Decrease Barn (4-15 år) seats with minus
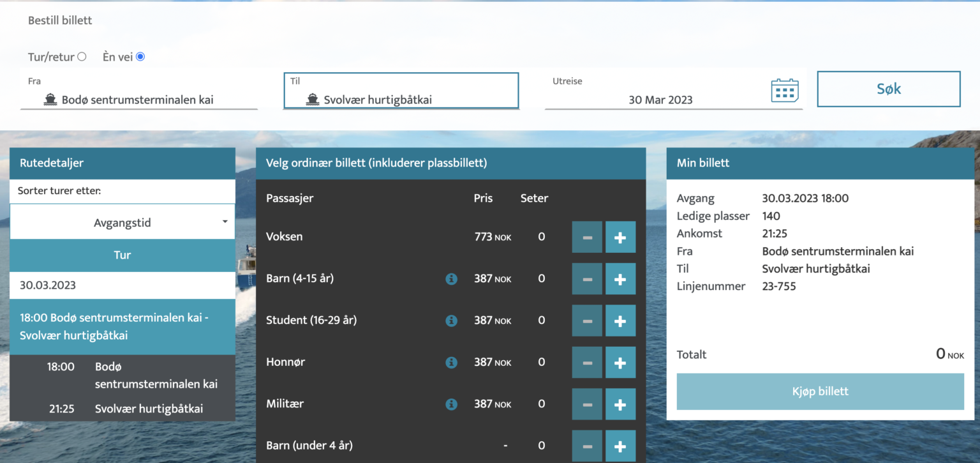The image size is (980, 463). click(x=587, y=278)
